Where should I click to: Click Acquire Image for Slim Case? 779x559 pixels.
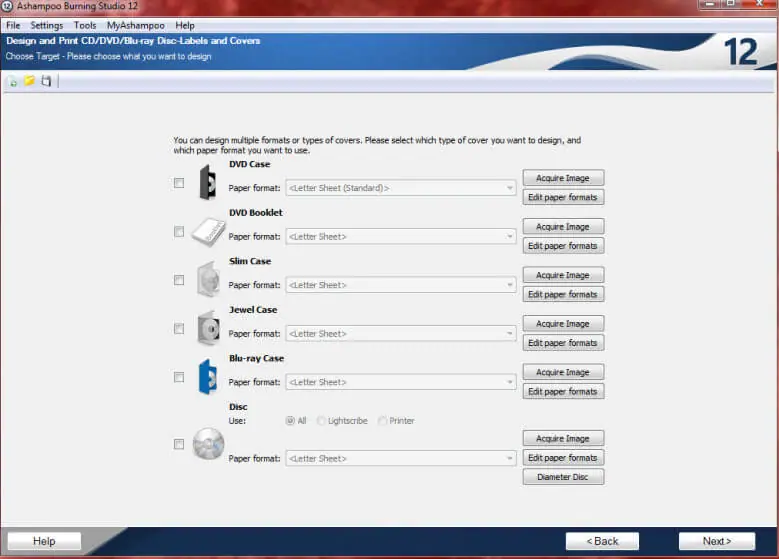coord(563,275)
